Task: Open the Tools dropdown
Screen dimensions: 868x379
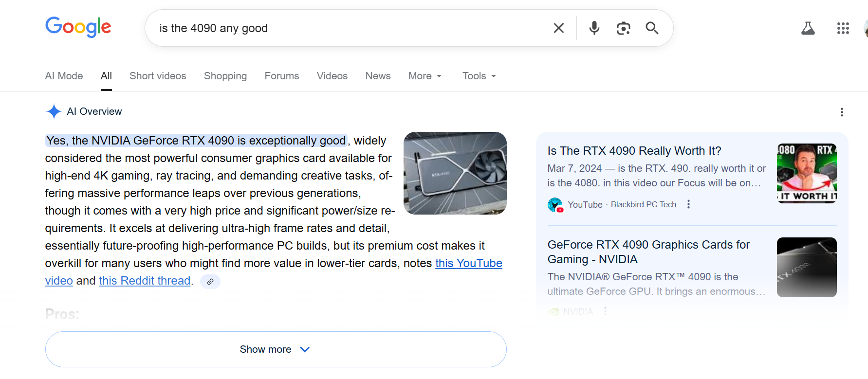Action: [479, 76]
